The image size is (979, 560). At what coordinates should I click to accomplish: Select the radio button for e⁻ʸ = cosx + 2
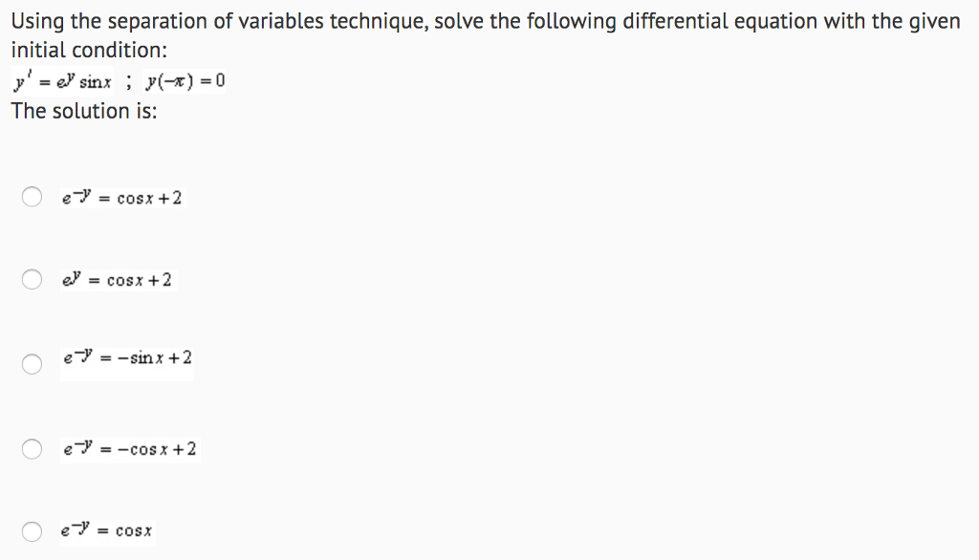tap(33, 198)
